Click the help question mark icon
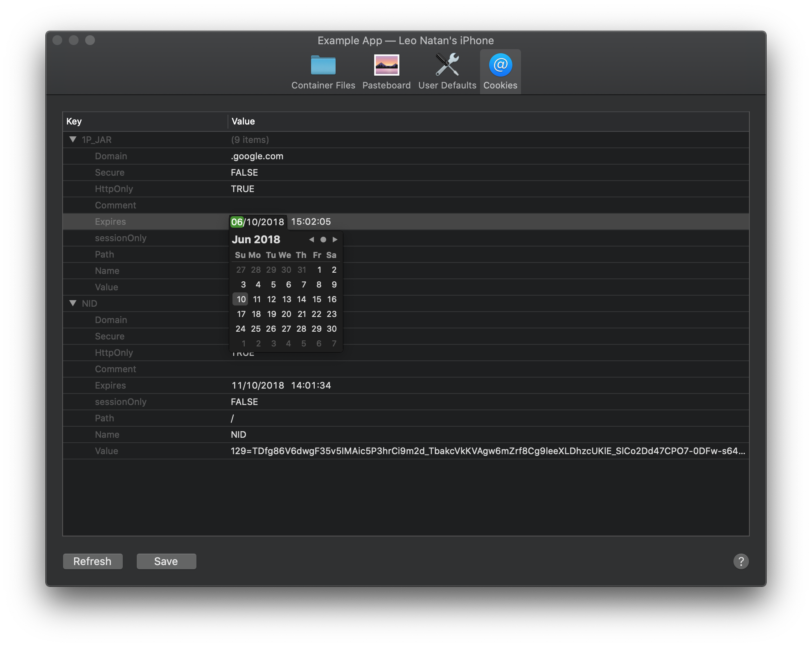Screen dimensions: 812x647 [x=741, y=561]
